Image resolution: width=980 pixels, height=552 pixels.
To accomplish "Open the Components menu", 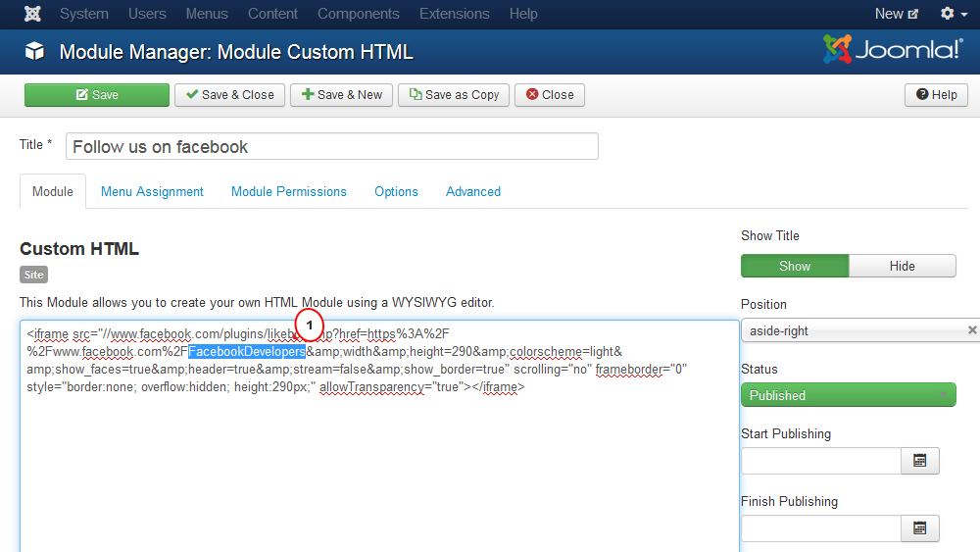I will coord(358,14).
